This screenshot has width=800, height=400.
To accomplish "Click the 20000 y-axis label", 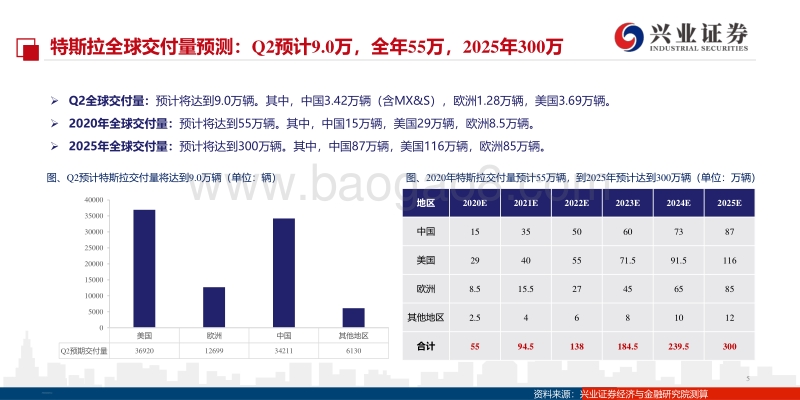I will pos(94,264).
